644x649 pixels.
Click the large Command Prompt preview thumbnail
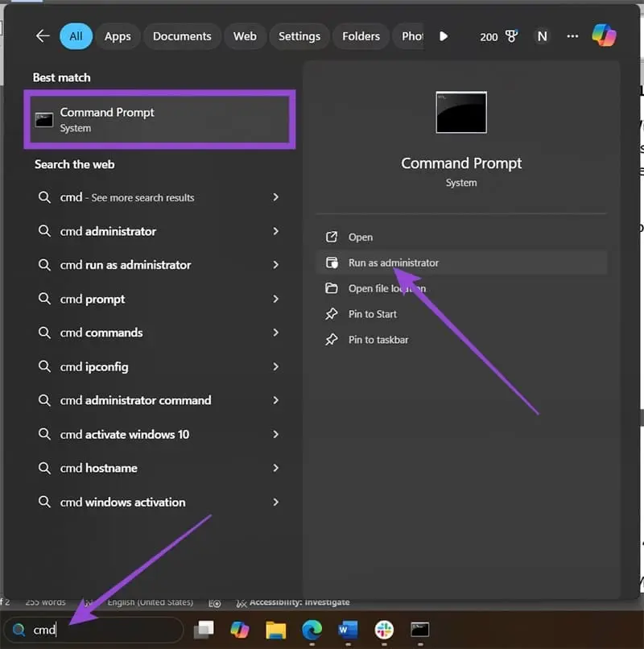coord(461,112)
